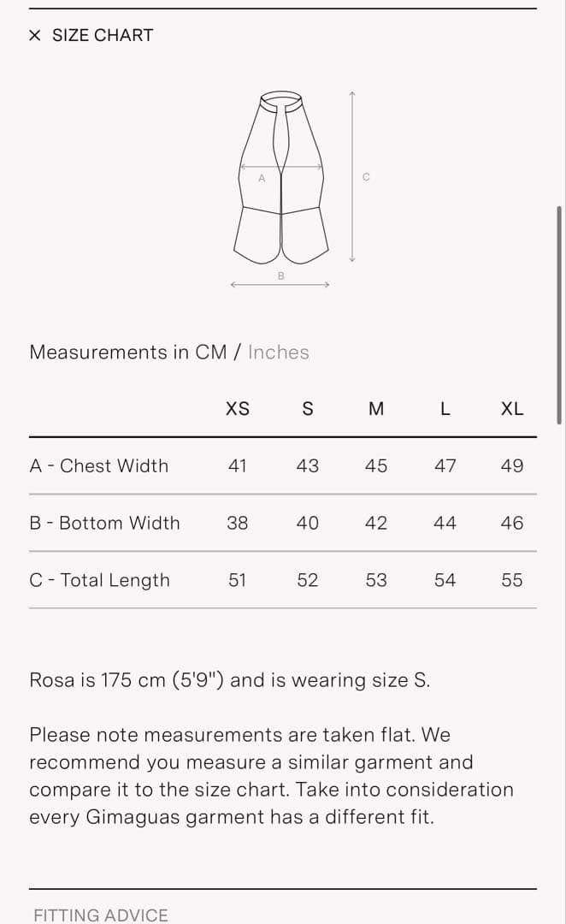
Task: Select CM measurement unit
Action: (211, 352)
